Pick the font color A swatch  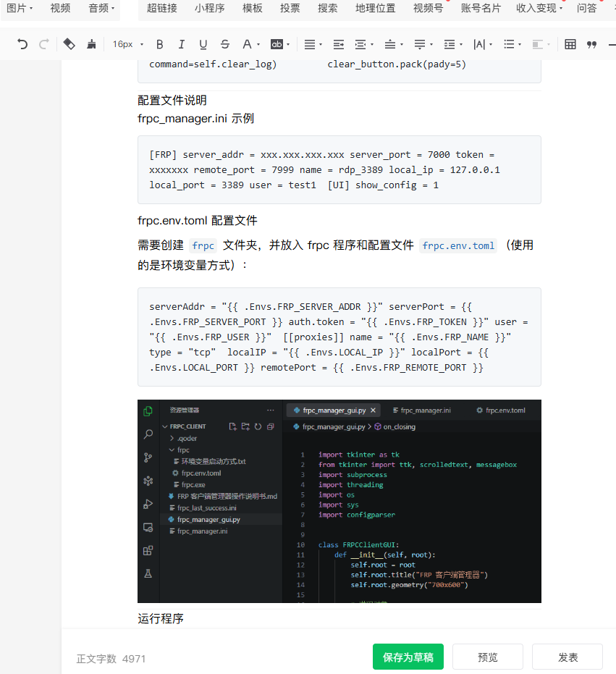point(247,44)
